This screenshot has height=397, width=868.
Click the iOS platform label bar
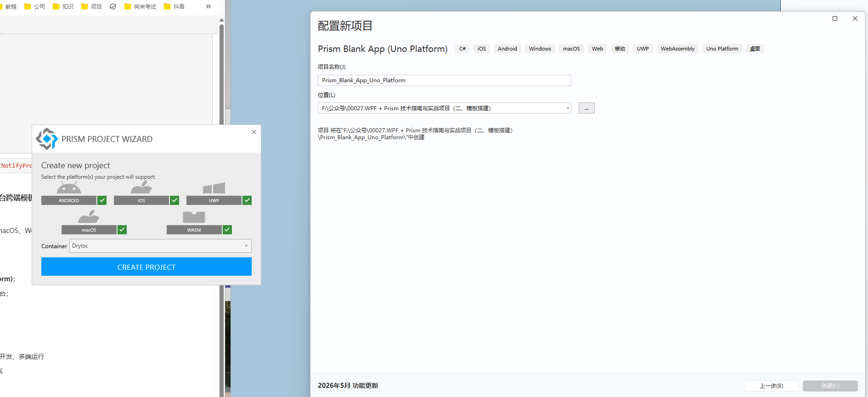tap(141, 200)
